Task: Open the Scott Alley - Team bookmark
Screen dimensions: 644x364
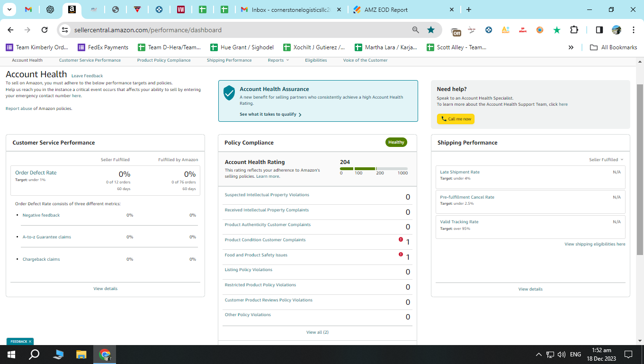Action: [x=456, y=47]
